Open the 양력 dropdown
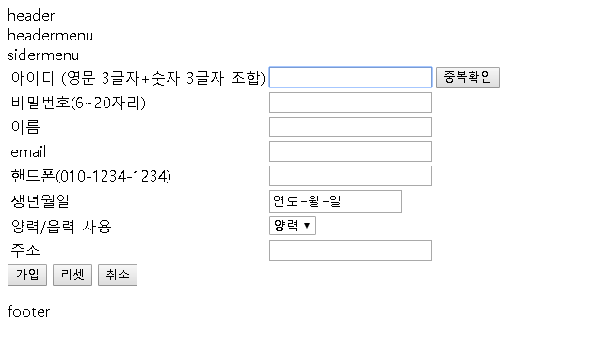Screen dimensions: 595x364 click(x=292, y=226)
